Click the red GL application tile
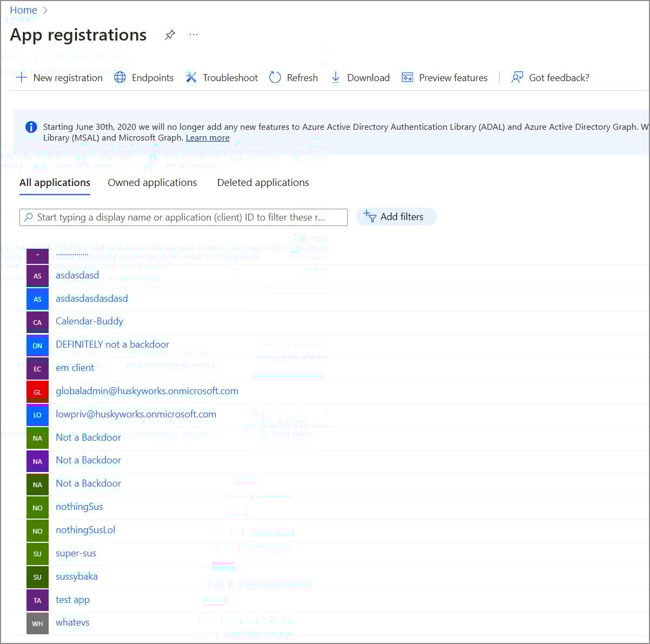 pos(37,392)
